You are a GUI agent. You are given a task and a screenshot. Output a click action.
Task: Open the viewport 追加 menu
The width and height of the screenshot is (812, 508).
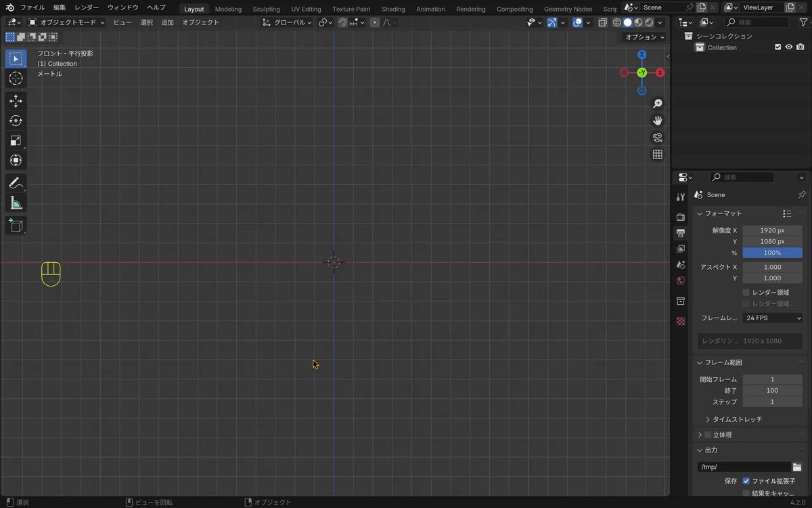(x=167, y=22)
